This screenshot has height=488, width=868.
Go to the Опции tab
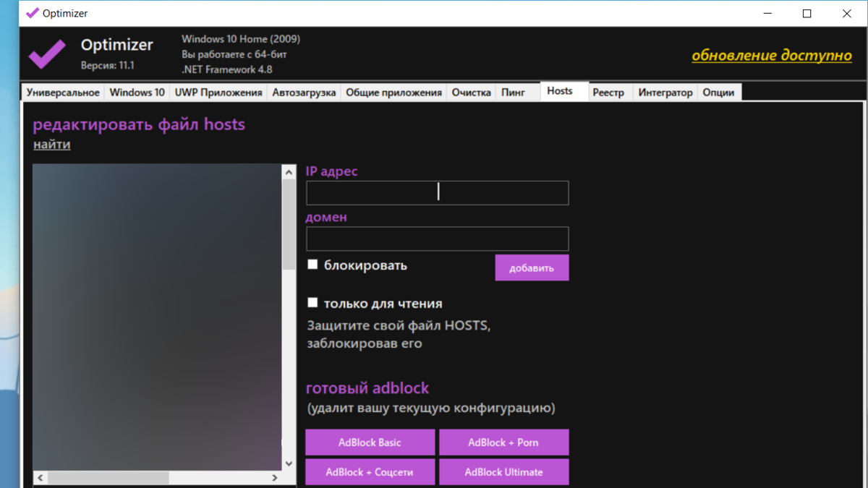(x=718, y=93)
